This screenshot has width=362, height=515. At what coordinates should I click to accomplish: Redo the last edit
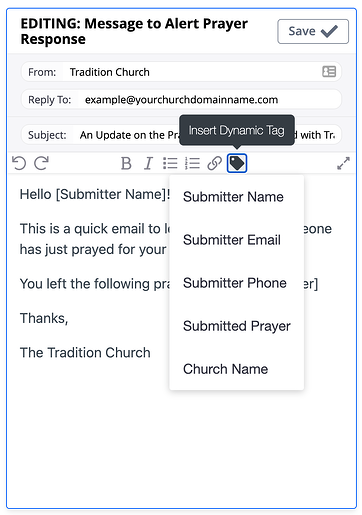coord(42,163)
